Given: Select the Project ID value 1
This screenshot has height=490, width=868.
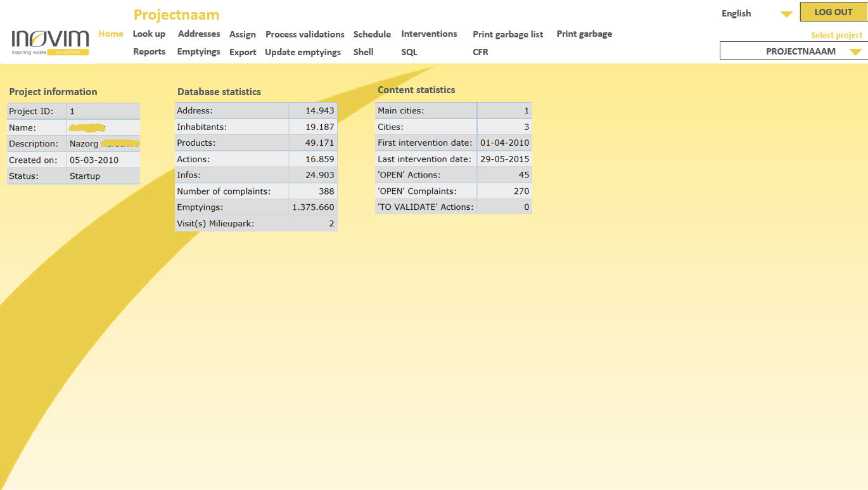Looking at the screenshot, I should (72, 111).
